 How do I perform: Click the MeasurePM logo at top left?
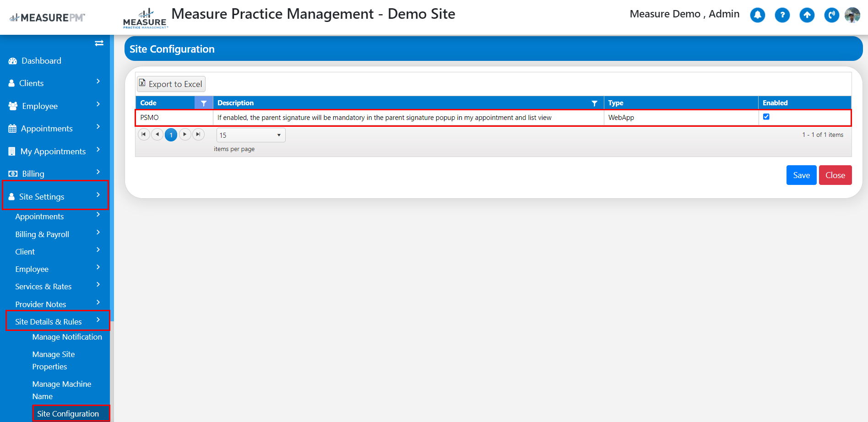click(47, 18)
